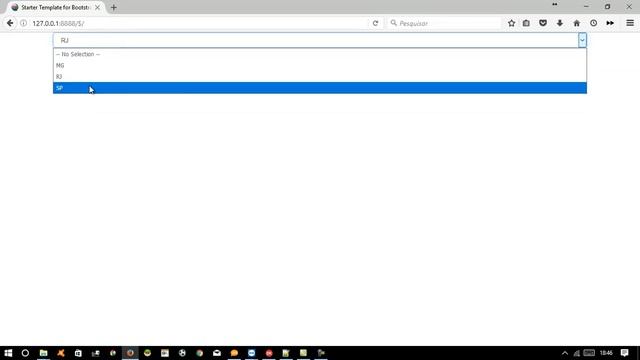Open the history clock icon
The width and height of the screenshot is (640, 360).
click(x=593, y=23)
